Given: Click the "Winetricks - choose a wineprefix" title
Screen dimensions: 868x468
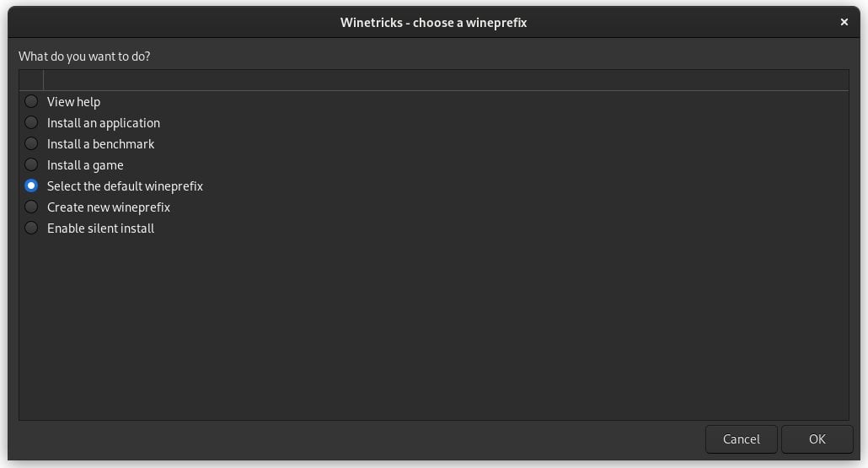Looking at the screenshot, I should click(433, 23).
